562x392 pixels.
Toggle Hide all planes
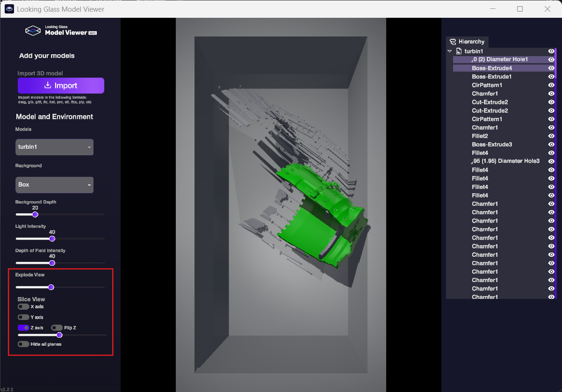(x=23, y=344)
